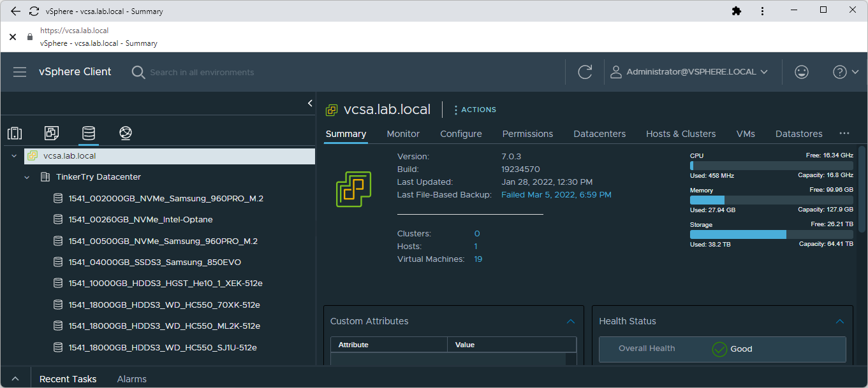The image size is (868, 388).
Task: Open the Clusters count link
Action: click(x=477, y=234)
